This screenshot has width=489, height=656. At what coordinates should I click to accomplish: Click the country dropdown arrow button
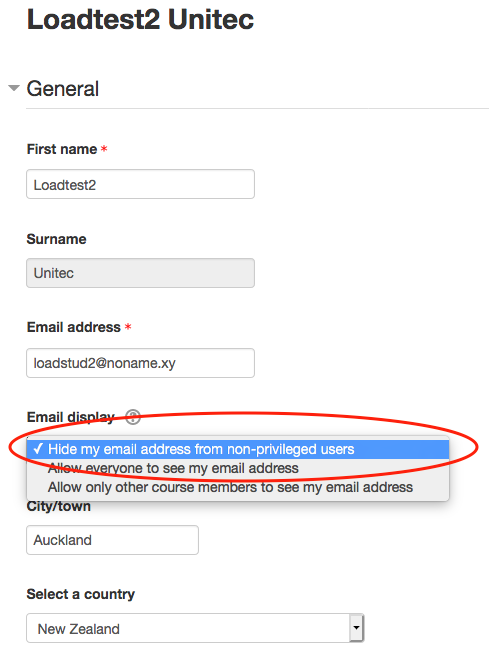coord(356,628)
